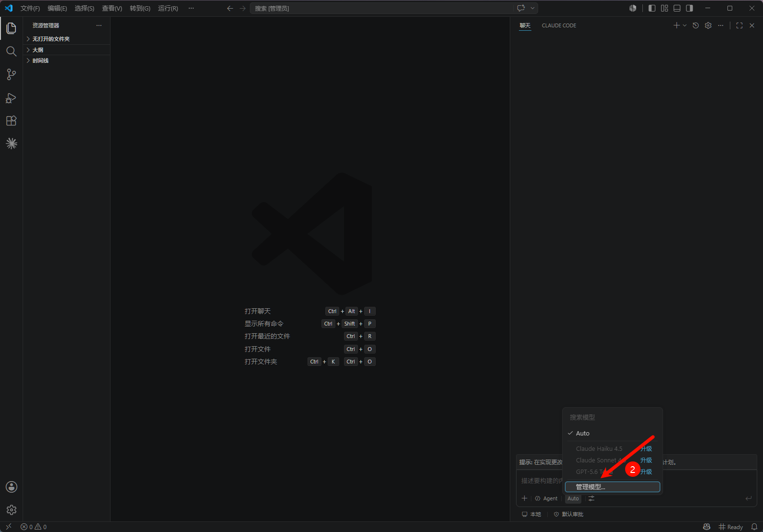Switch to the 聊天 tab
This screenshot has width=763, height=532.
(525, 25)
